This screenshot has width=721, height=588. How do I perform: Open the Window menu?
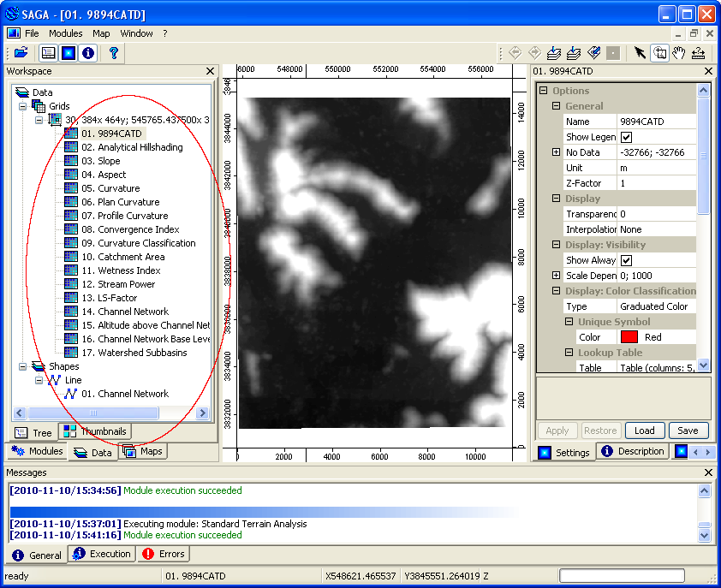(x=136, y=33)
